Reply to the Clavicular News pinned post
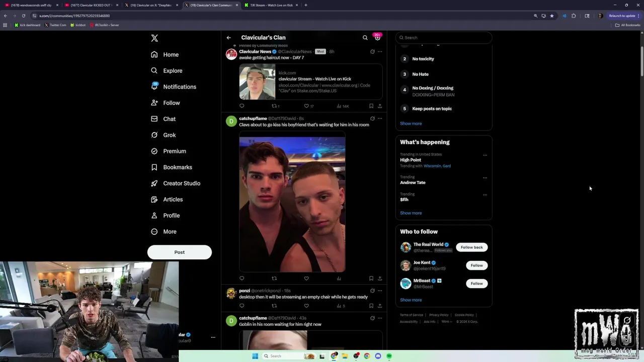Image resolution: width=644 pixels, height=362 pixels. [x=242, y=106]
